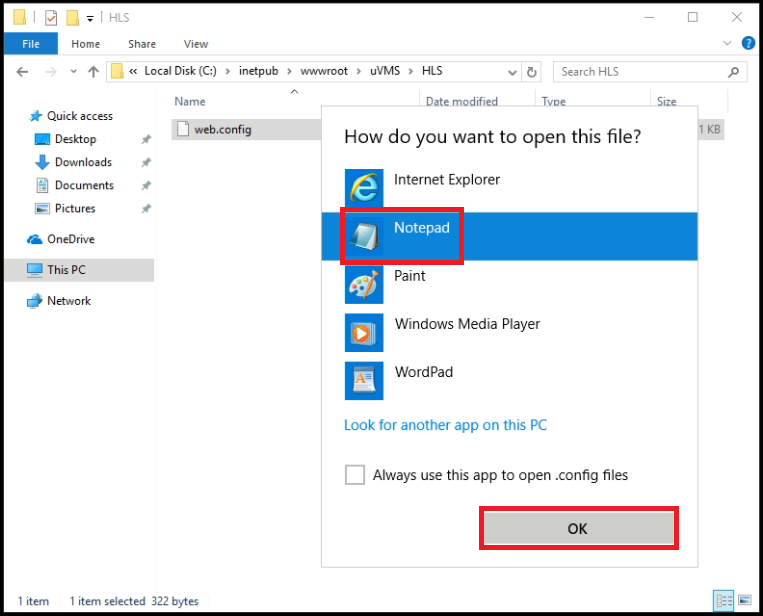Check Always use this app checkbox
Screen dimensions: 763x616
[355, 475]
